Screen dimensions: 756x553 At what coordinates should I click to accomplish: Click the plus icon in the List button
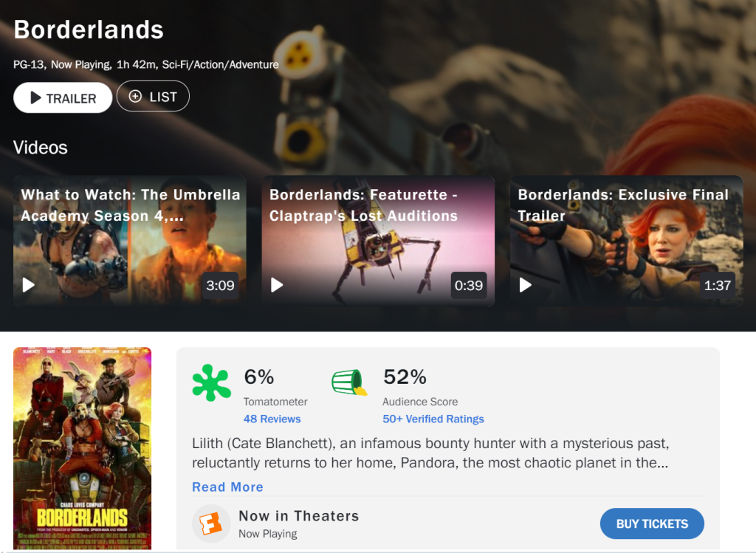(x=136, y=97)
